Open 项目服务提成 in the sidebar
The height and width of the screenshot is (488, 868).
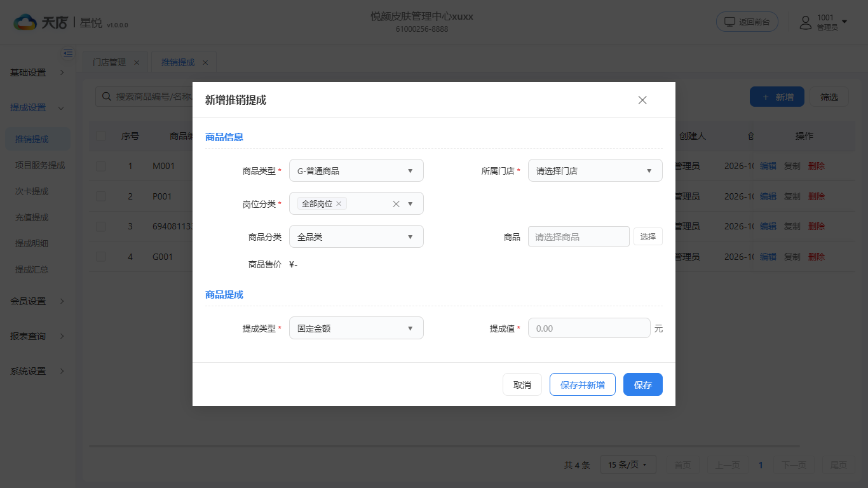coord(40,165)
